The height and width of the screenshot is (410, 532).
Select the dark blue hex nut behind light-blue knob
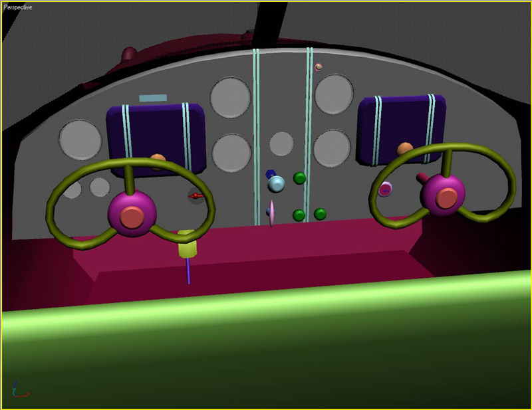click(270, 174)
